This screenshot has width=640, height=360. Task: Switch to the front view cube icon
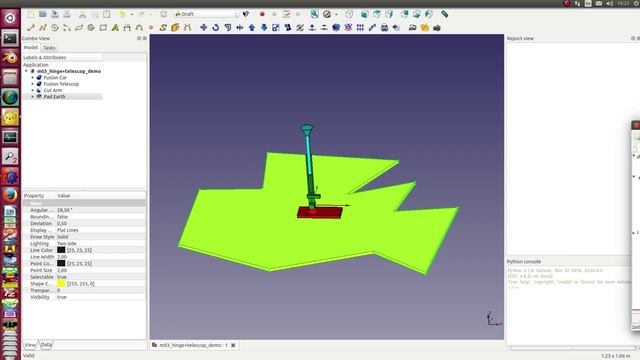(364, 14)
